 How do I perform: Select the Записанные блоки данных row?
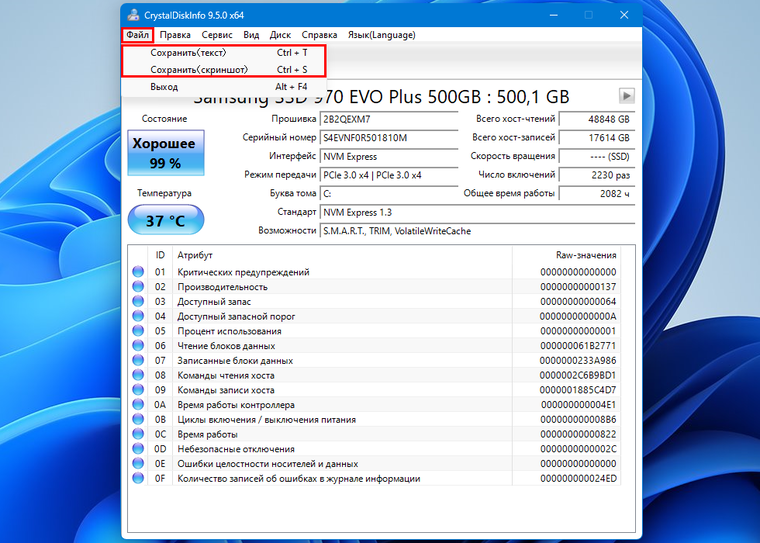[x=375, y=360]
